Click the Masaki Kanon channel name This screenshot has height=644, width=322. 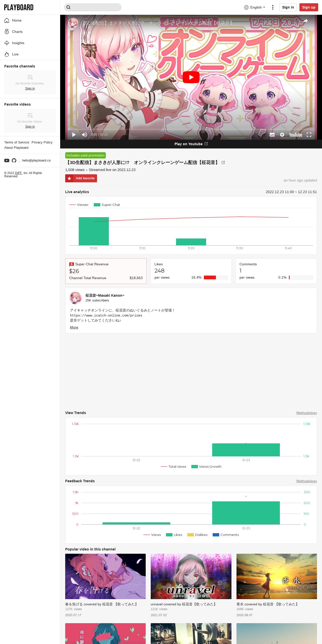105,295
